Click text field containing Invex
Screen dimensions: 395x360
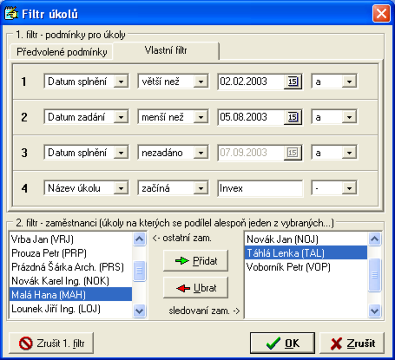260,188
